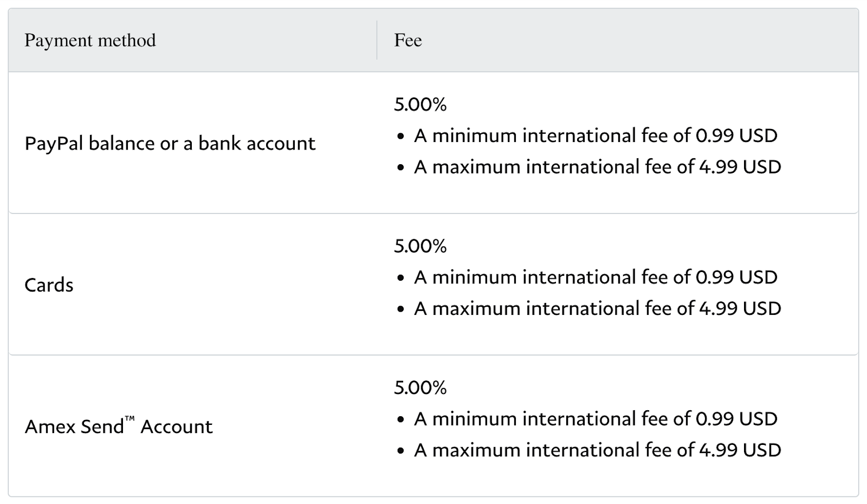867x504 pixels.
Task: Click 5.00% in the Cards row
Action: (x=420, y=246)
